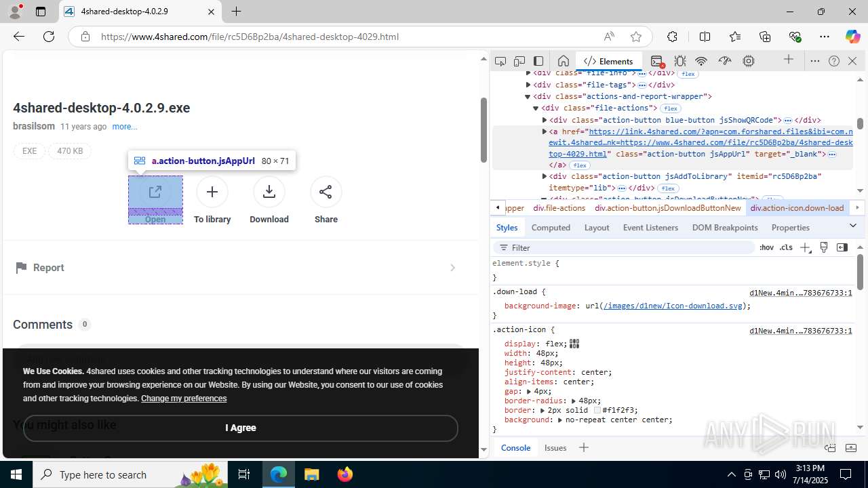Close the DevTools panel
This screenshot has height=488, width=868.
click(x=852, y=61)
